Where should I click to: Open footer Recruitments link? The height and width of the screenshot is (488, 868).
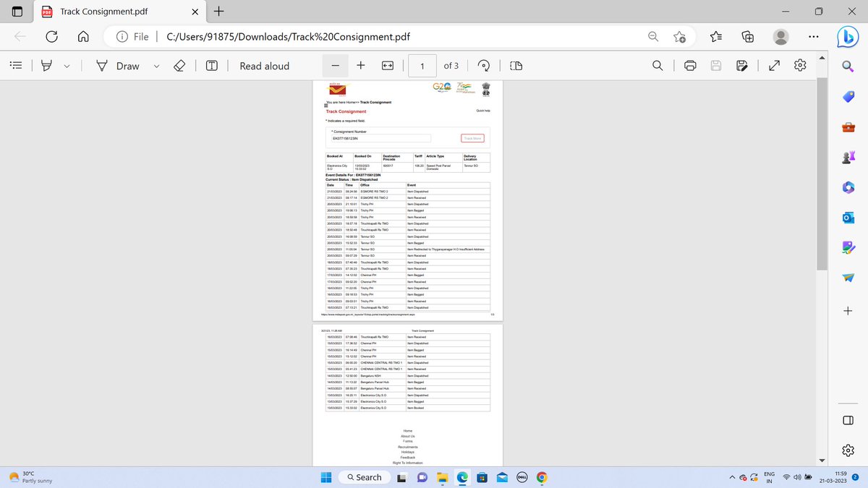tap(408, 447)
